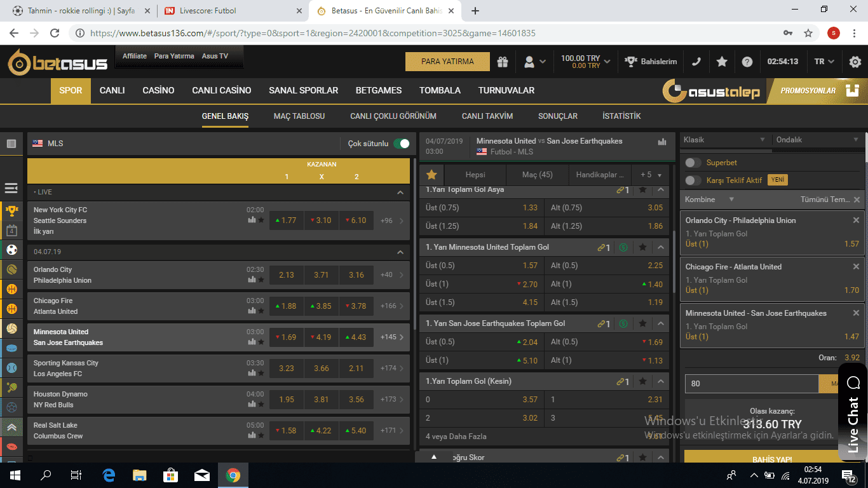Go to the CANLI section
The image size is (868, 488).
point(112,90)
